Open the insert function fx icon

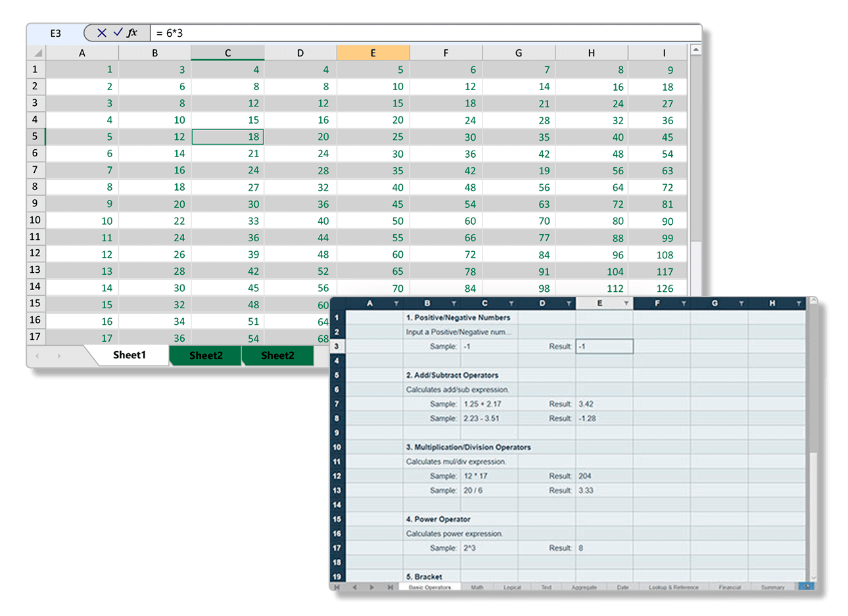(132, 32)
